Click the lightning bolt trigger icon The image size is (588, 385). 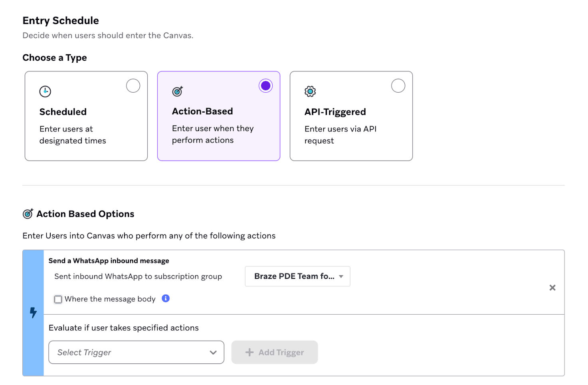coord(33,313)
